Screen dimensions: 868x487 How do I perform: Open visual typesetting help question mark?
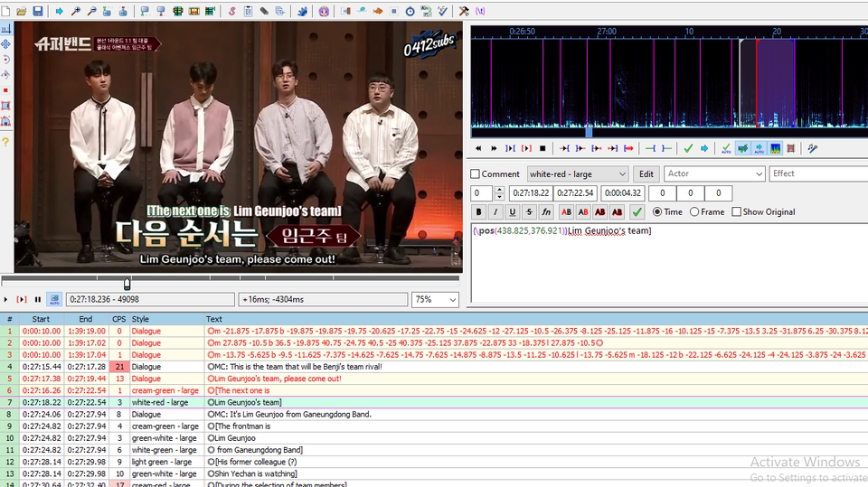pos(6,142)
